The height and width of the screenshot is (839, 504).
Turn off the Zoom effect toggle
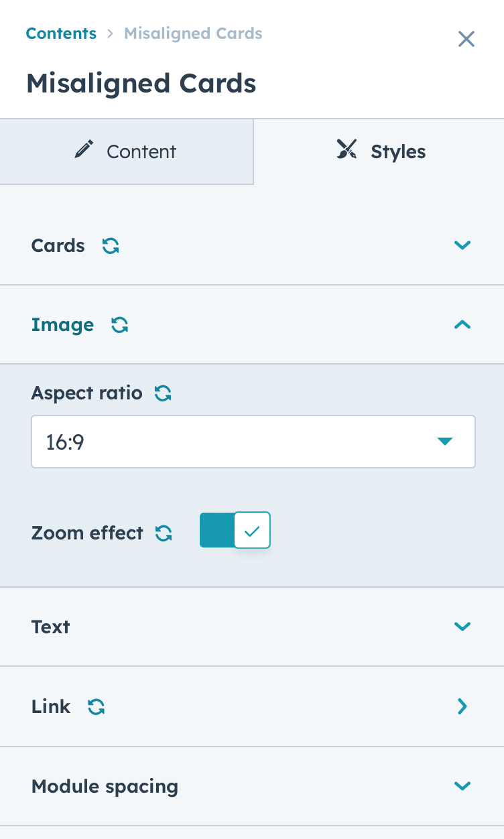tap(235, 531)
